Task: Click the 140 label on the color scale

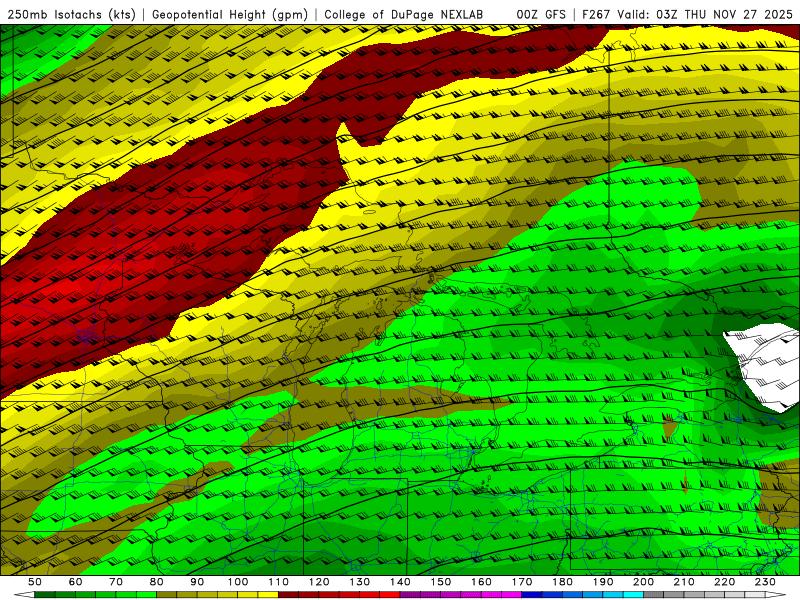Action: [400, 582]
